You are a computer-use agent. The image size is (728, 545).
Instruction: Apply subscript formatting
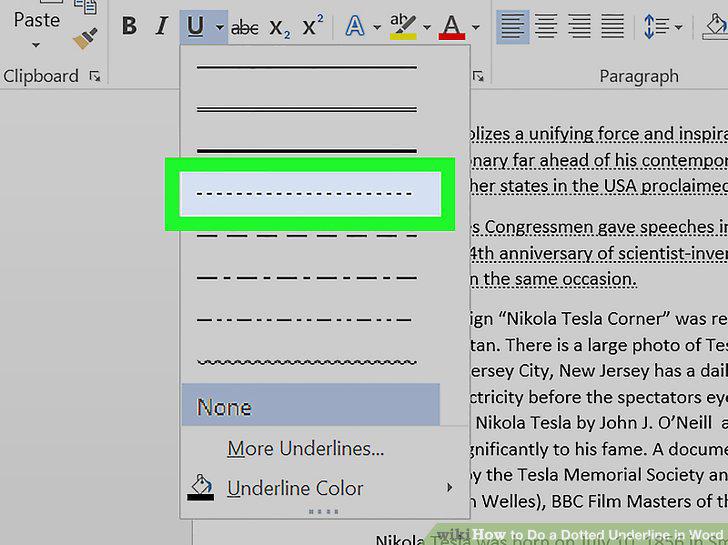pyautogui.click(x=280, y=28)
